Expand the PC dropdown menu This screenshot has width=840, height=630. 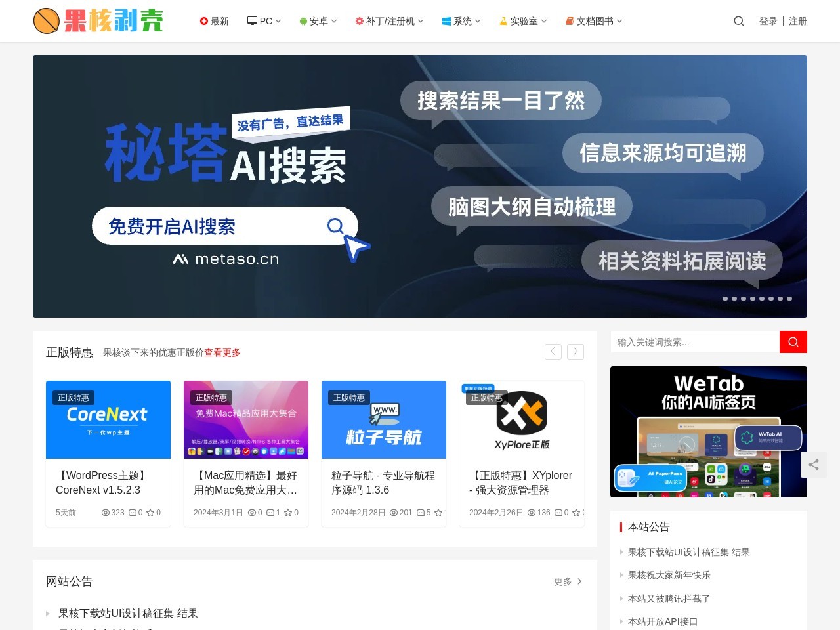(264, 21)
